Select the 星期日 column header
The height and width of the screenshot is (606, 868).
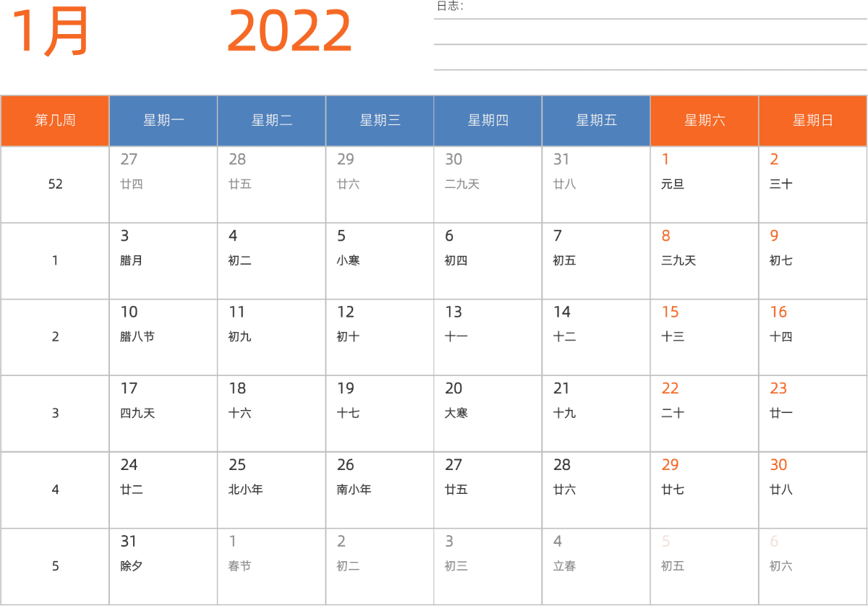[x=813, y=121]
